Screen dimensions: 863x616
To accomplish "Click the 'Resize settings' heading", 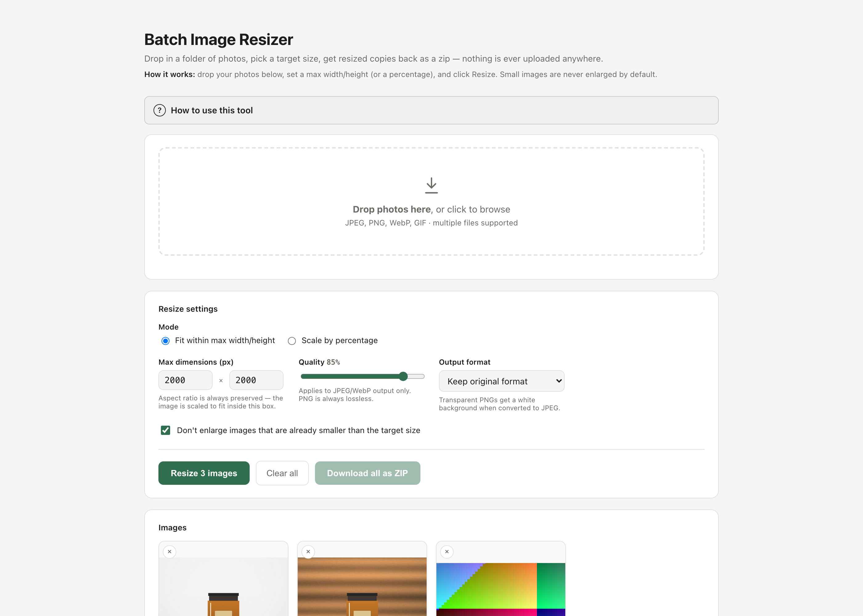I will 188,309.
